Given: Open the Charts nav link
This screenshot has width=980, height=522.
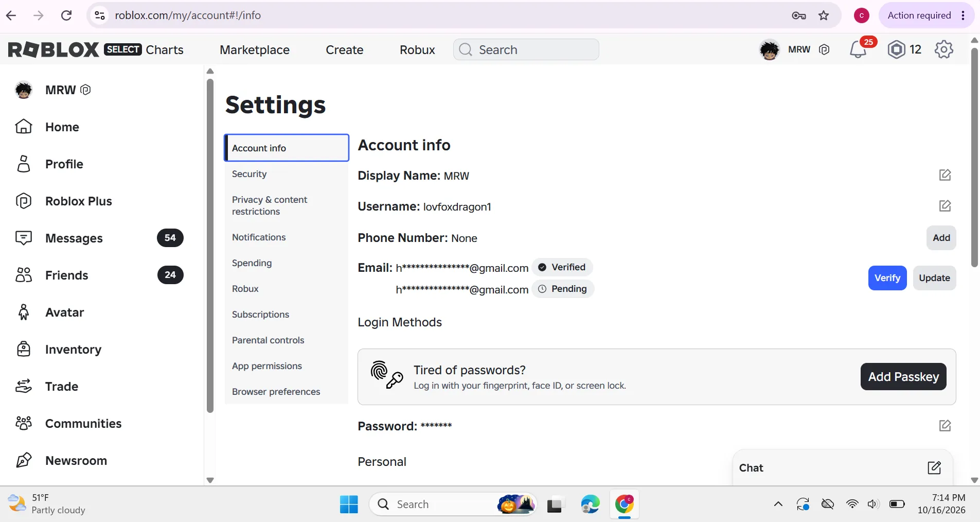Looking at the screenshot, I should point(165,50).
